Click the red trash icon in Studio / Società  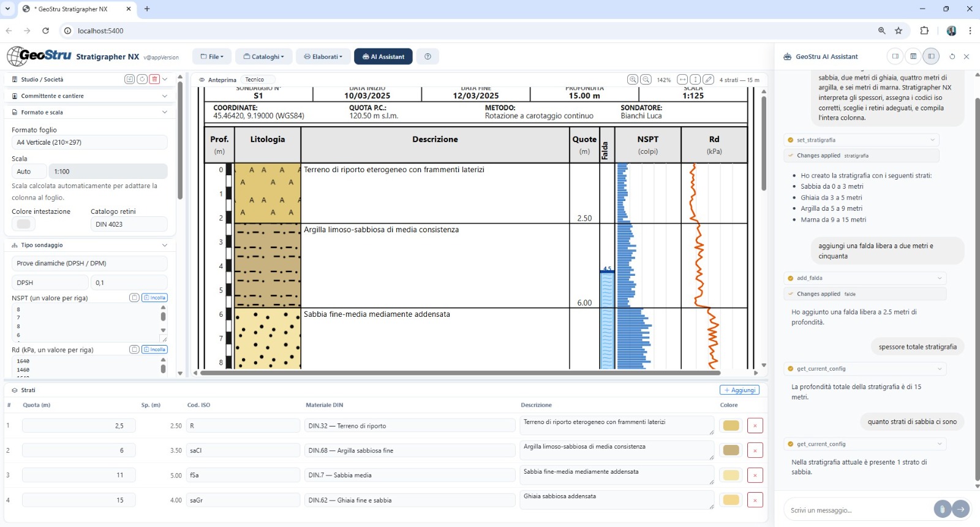[154, 79]
